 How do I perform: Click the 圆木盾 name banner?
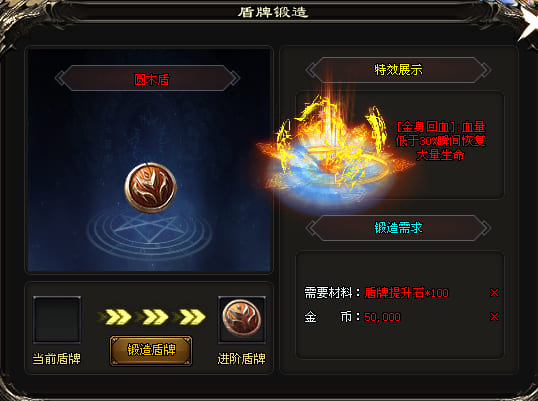point(148,78)
